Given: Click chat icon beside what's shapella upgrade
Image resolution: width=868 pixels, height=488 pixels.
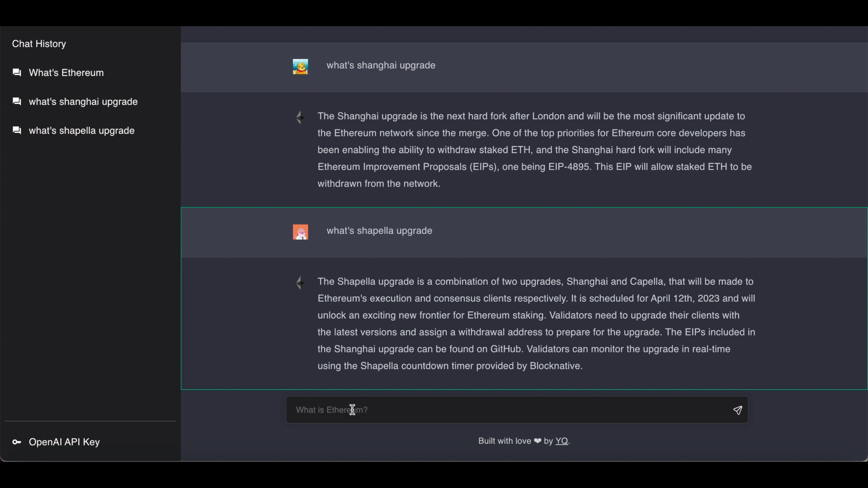Looking at the screenshot, I should coord(17,131).
